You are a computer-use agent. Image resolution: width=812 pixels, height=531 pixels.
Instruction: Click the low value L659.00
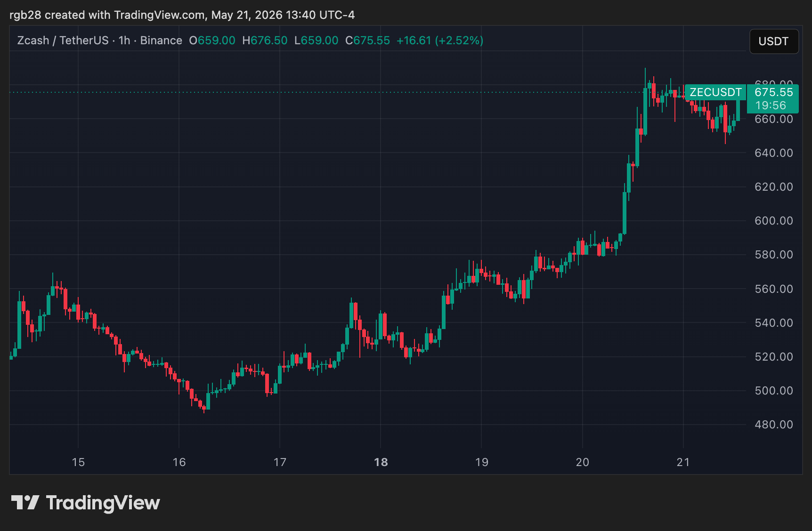point(316,40)
